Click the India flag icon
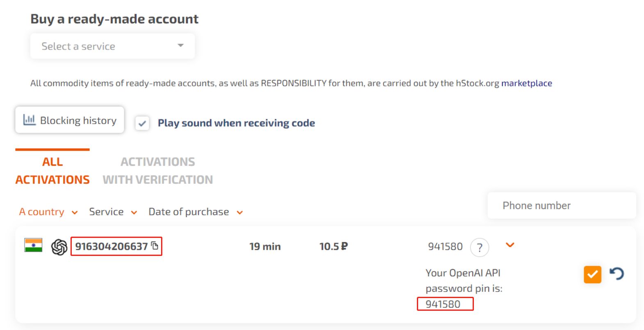644x330 pixels. coord(33,245)
